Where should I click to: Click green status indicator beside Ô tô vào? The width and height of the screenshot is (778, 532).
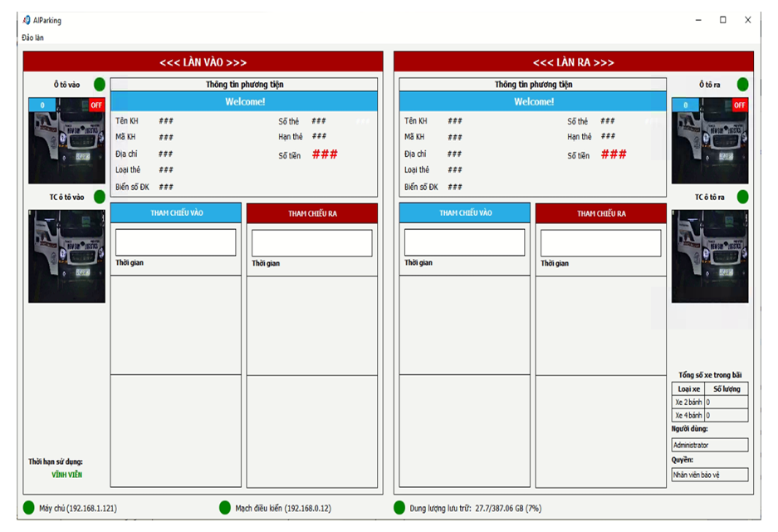pos(100,84)
